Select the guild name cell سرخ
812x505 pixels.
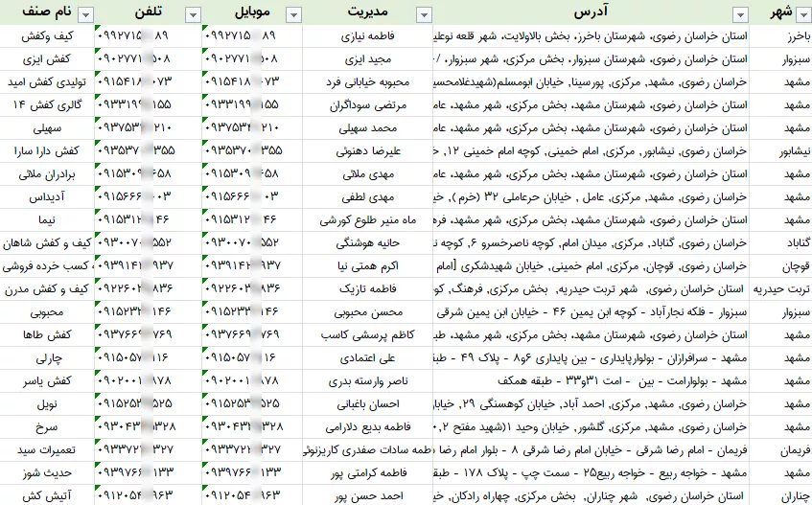point(47,426)
